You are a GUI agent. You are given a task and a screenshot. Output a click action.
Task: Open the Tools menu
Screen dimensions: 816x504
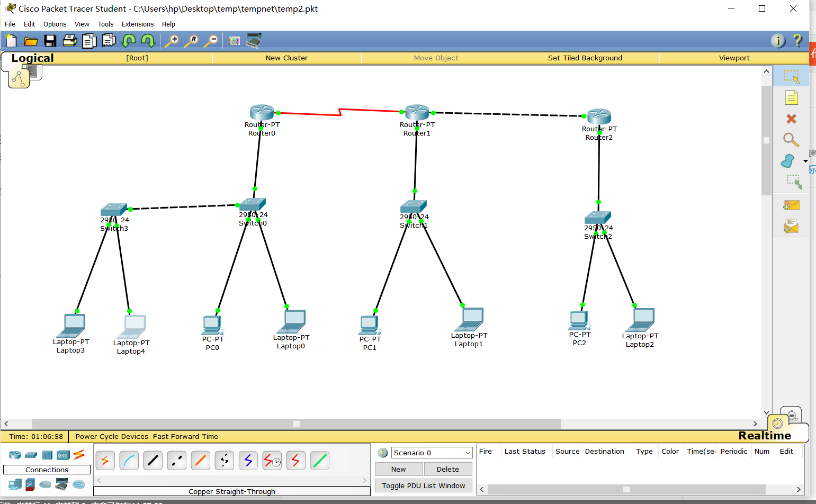click(105, 24)
